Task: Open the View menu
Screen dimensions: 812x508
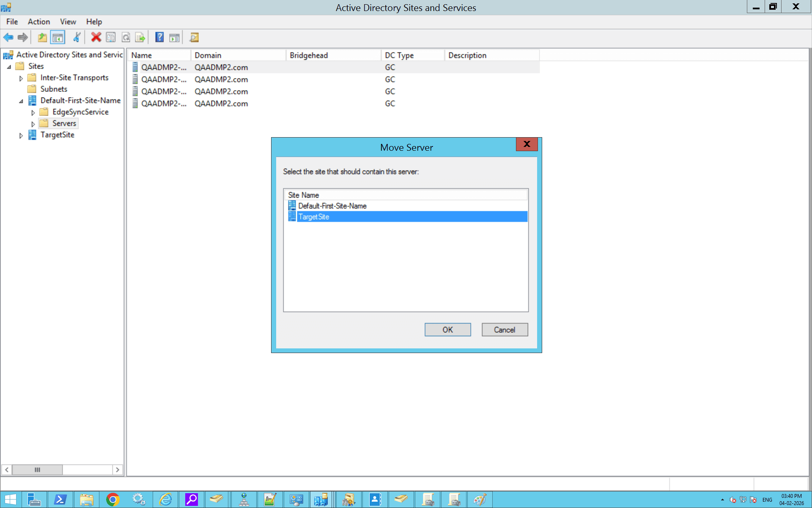Action: point(68,22)
